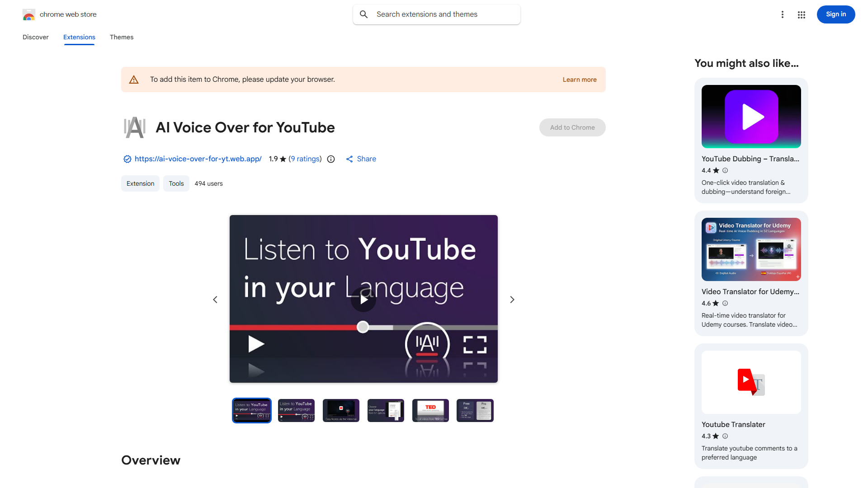868x488 pixels.
Task: Click the verified publisher badge icon
Action: 127,159
